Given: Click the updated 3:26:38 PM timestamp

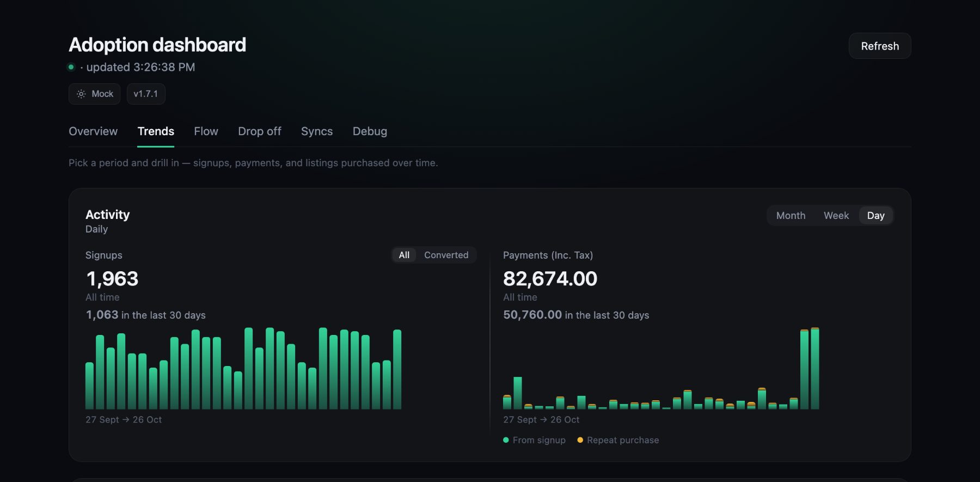Looking at the screenshot, I should tap(140, 67).
